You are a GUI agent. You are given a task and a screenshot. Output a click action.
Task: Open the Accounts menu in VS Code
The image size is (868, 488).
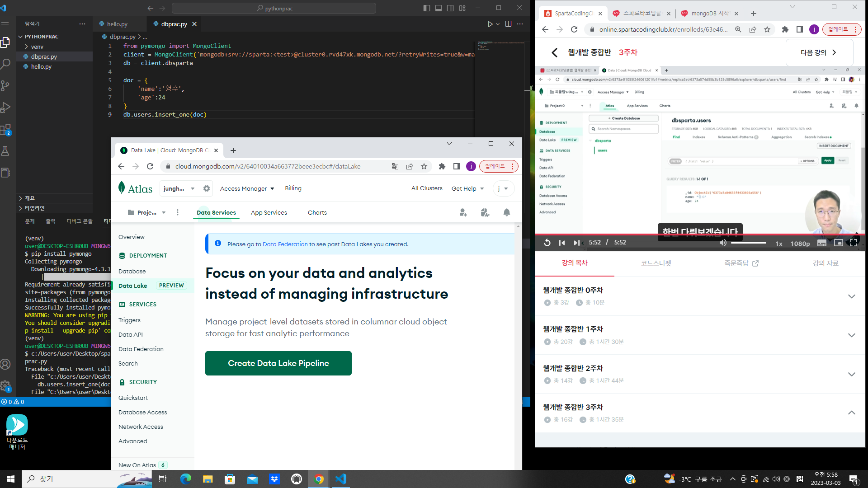[x=5, y=364]
